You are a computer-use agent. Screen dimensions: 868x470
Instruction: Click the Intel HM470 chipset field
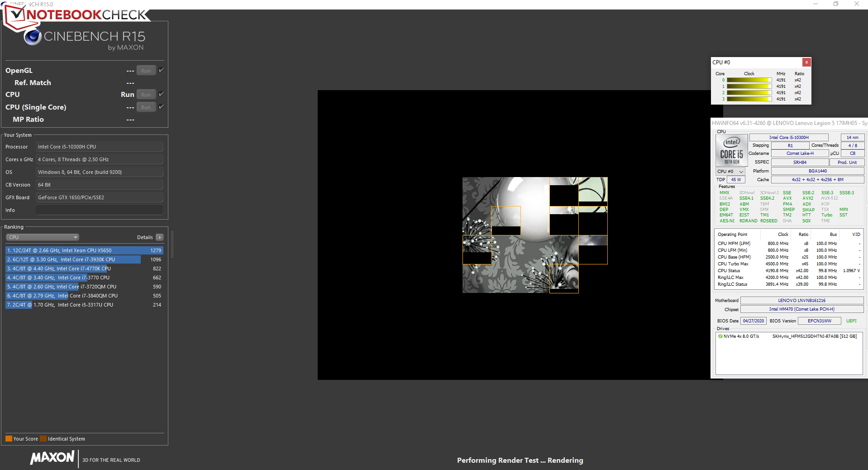(802, 309)
